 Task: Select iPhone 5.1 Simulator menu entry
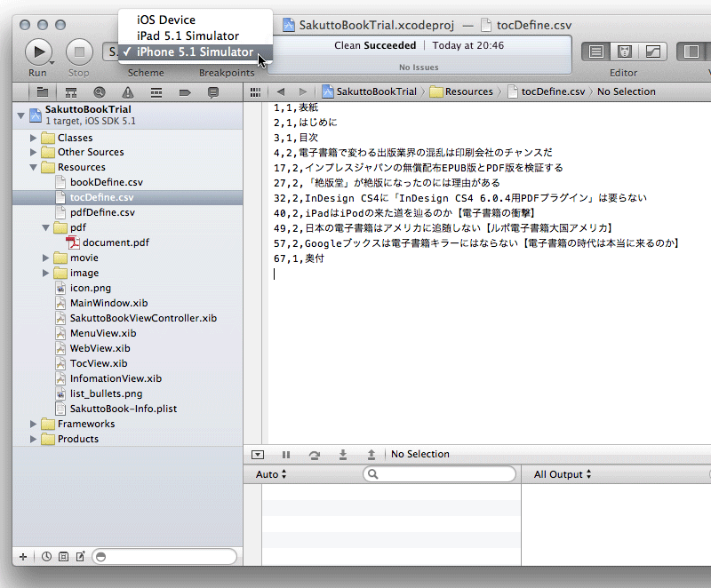(x=195, y=52)
